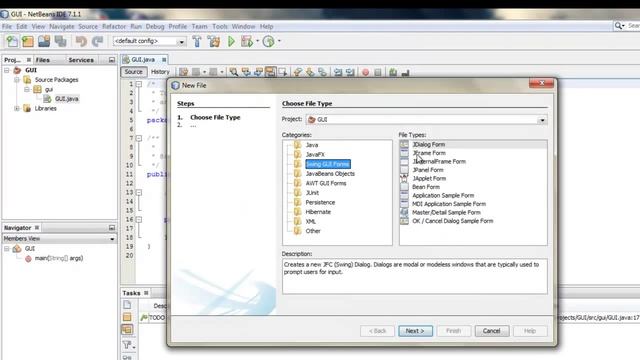Switch to the Files tab
This screenshot has height=360, width=640.
[42, 60]
